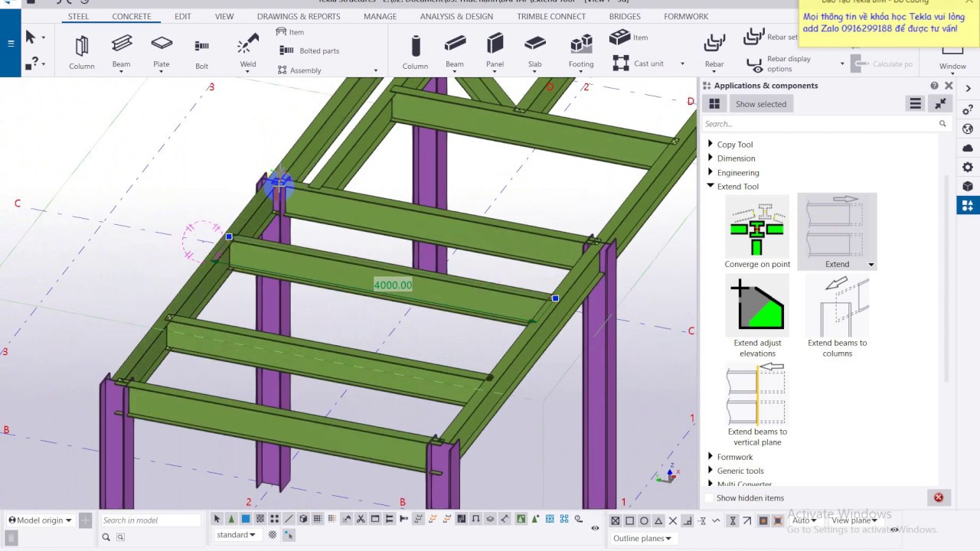Select the concrete Beam tool
The width and height of the screenshot is (980, 551).
[455, 53]
